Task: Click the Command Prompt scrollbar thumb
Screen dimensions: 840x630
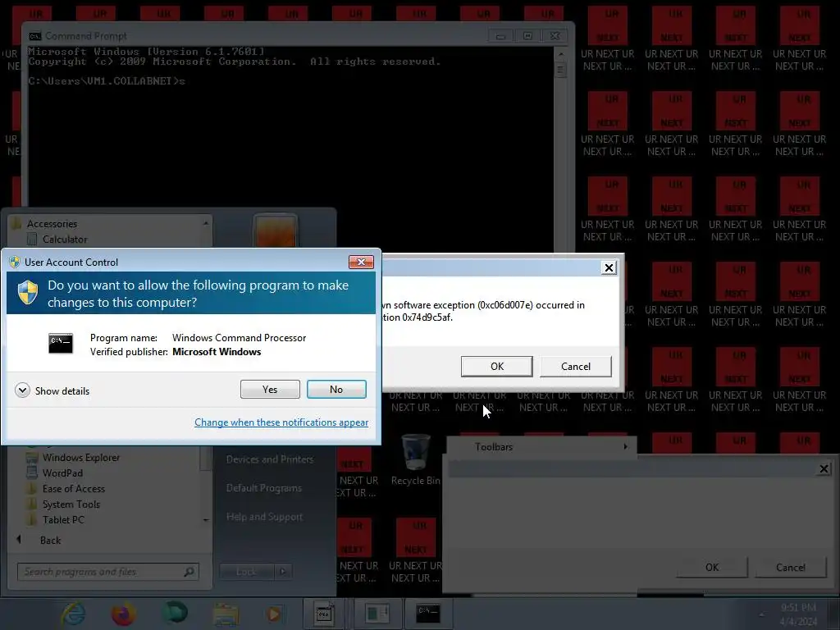Action: tap(561, 70)
